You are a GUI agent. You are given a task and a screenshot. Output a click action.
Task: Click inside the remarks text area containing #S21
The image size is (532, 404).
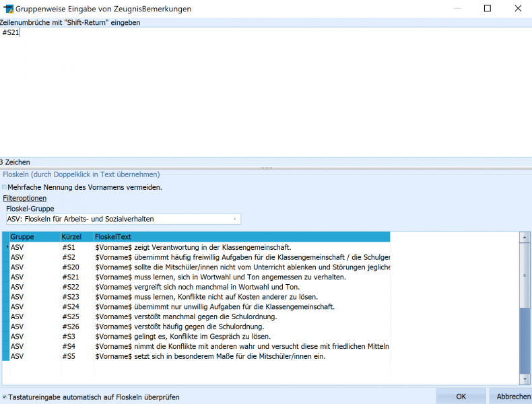coord(266,92)
